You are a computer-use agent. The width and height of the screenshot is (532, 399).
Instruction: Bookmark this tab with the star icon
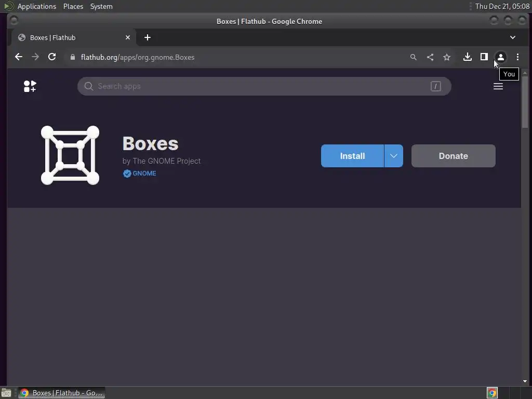pos(447,57)
